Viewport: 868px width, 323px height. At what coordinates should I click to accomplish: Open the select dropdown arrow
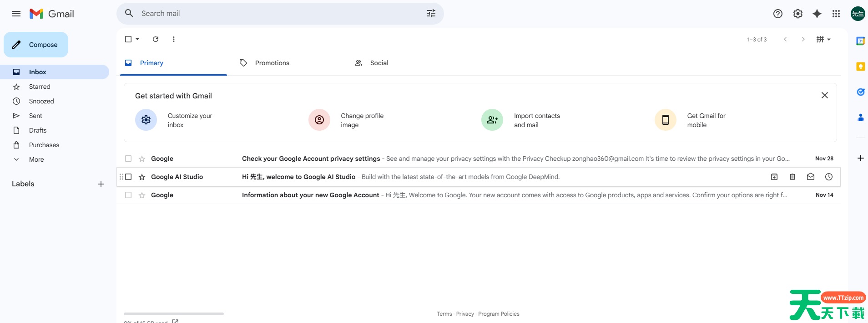[137, 39]
